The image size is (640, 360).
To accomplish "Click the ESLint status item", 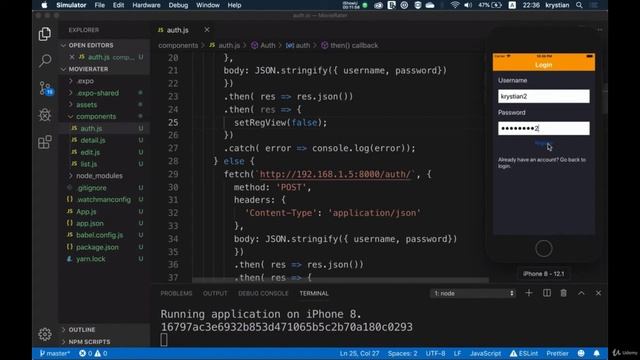I will click(x=524, y=353).
